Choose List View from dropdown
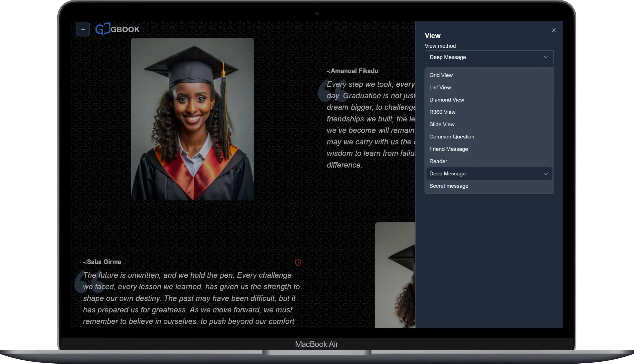634x364 pixels. click(x=440, y=87)
